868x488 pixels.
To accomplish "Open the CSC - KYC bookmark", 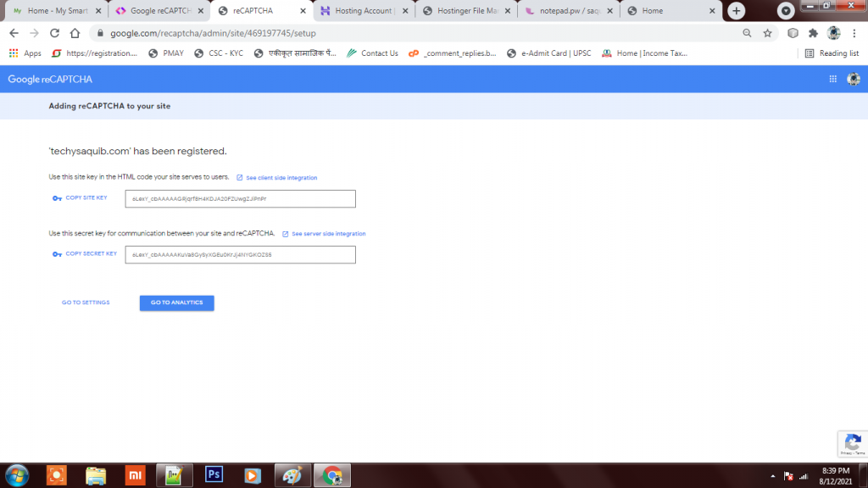I will pyautogui.click(x=219, y=53).
